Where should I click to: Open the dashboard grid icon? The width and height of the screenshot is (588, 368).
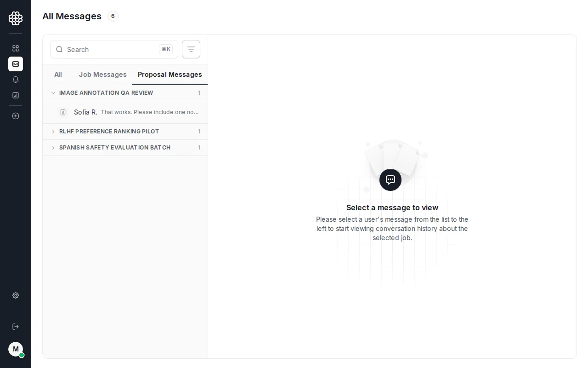tap(16, 48)
